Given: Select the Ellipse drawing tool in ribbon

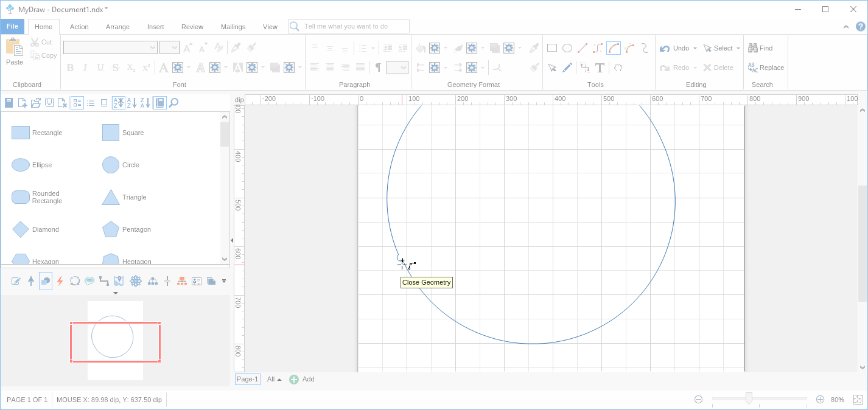Looking at the screenshot, I should point(567,48).
